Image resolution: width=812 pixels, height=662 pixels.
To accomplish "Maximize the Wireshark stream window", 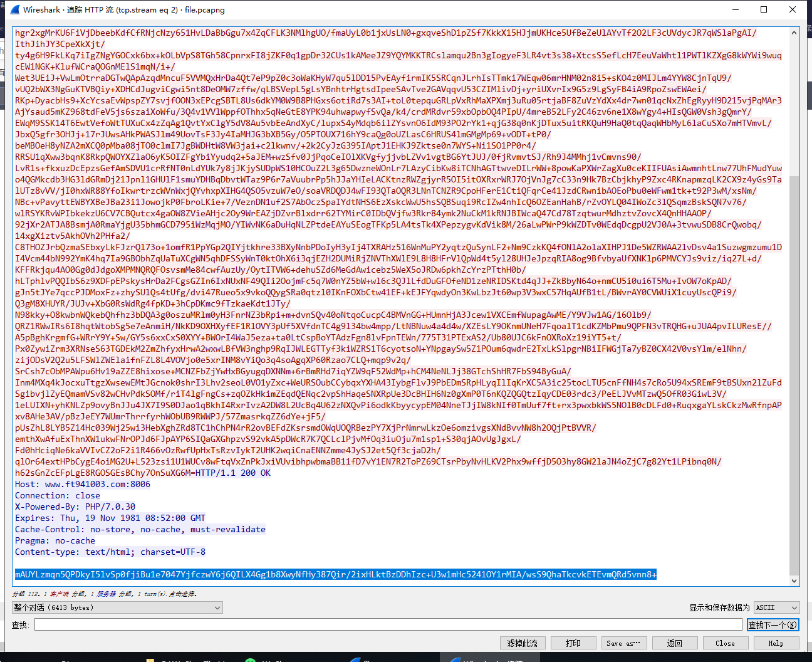I will point(764,9).
